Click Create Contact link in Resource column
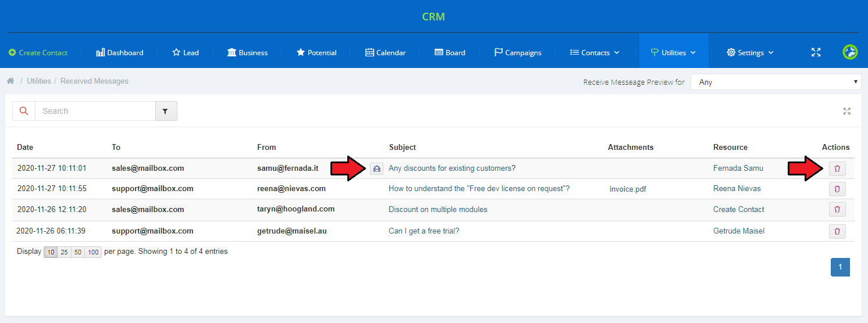The image size is (868, 323). pos(739,209)
